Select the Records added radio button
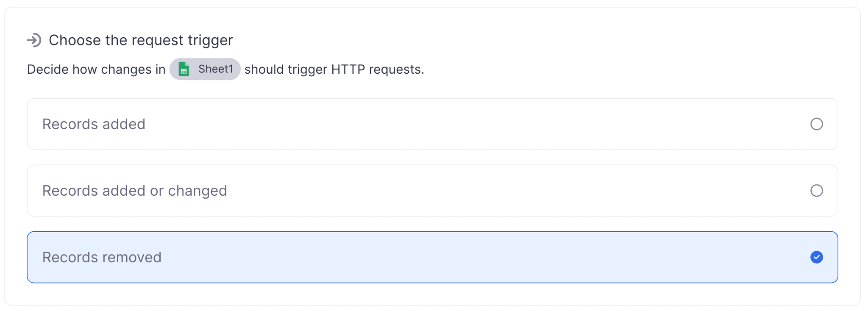 816,124
